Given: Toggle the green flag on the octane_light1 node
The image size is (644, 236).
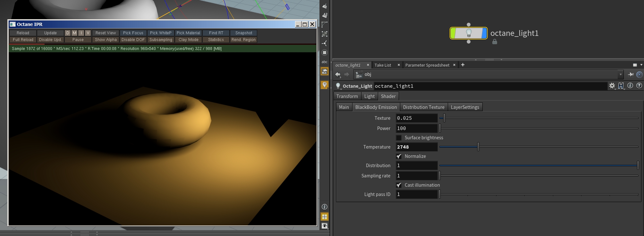Looking at the screenshot, I should pyautogui.click(x=453, y=33).
